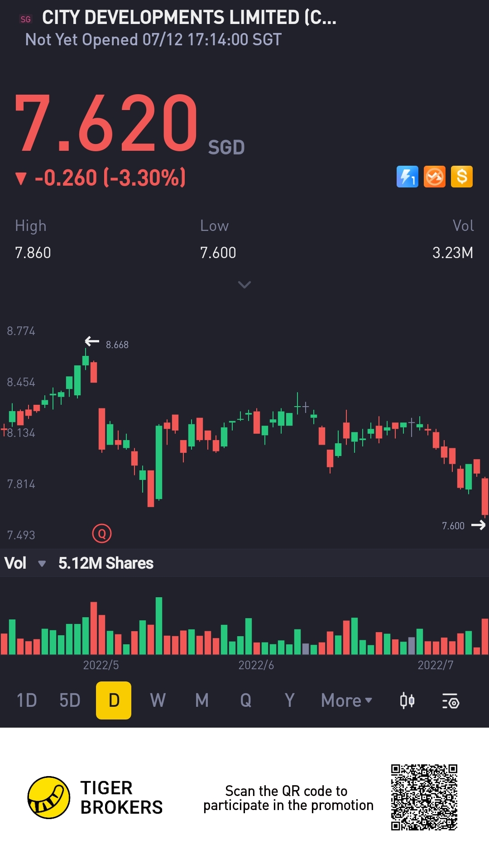Viewport: 489px width, 868px height.
Task: Tap the red Q quarterly earnings marker
Action: pos(102,534)
